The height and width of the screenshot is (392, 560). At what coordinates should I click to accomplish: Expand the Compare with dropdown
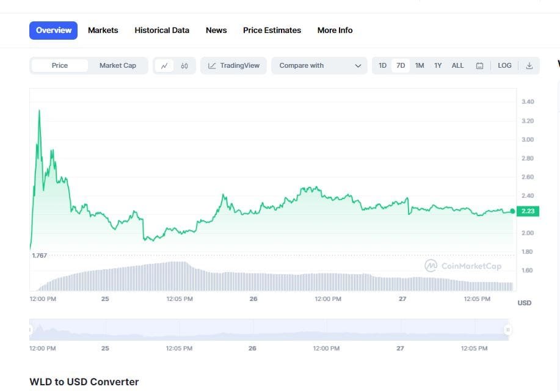pos(318,65)
